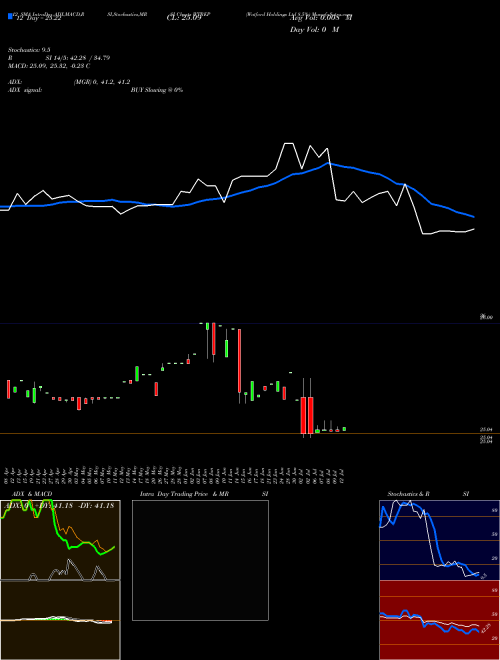Click the '(MGR) 0, 41.2, 41.2' ADX values
The image size is (500, 660).
[102, 82]
